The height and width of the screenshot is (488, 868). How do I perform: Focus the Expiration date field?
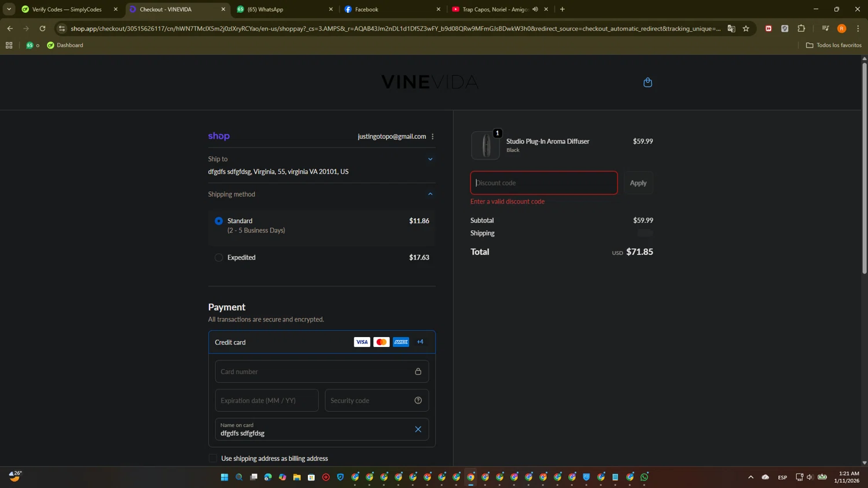point(267,400)
